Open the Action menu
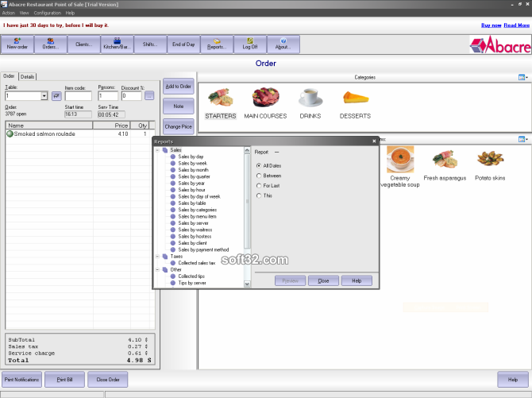 pyautogui.click(x=9, y=13)
